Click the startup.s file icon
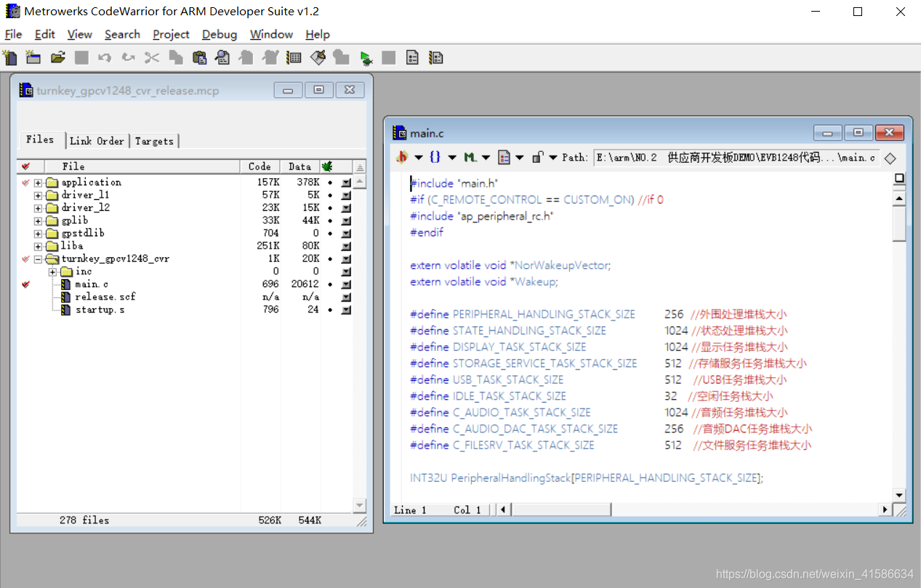 coord(65,310)
